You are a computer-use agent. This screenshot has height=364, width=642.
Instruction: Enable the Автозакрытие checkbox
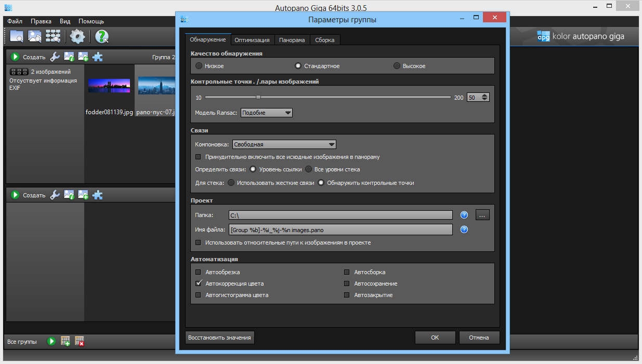(x=347, y=295)
